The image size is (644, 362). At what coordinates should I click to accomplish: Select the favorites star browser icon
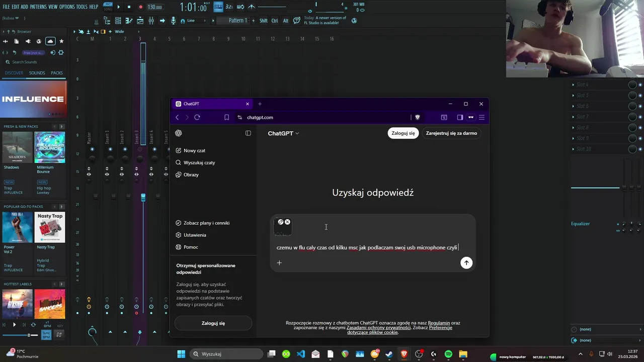point(61,41)
